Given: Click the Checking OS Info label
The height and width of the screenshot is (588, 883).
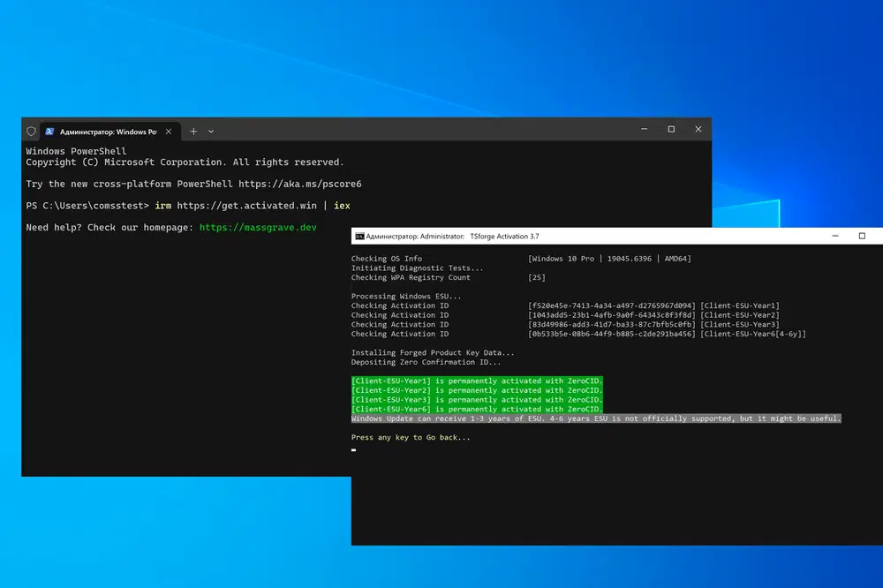Looking at the screenshot, I should click(x=387, y=259).
